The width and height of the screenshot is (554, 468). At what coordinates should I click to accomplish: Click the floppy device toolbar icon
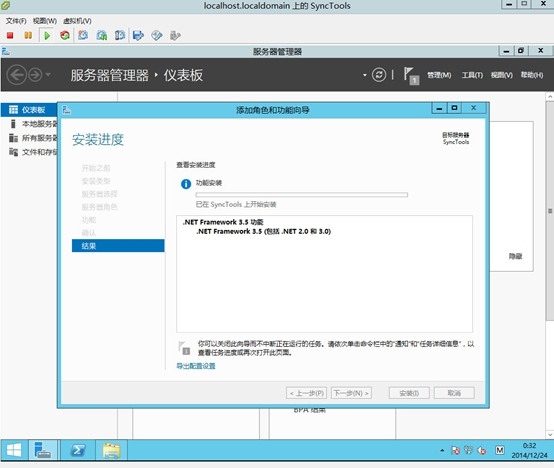tap(138, 35)
